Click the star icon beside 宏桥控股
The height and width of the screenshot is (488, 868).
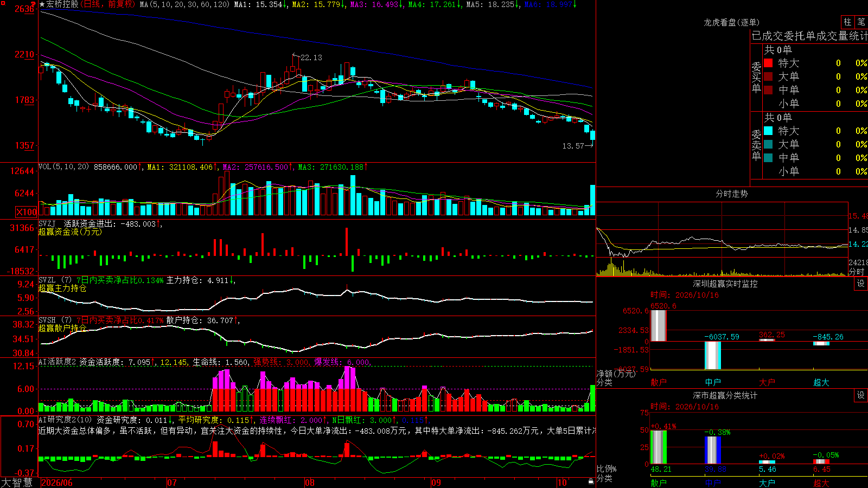[42, 4]
